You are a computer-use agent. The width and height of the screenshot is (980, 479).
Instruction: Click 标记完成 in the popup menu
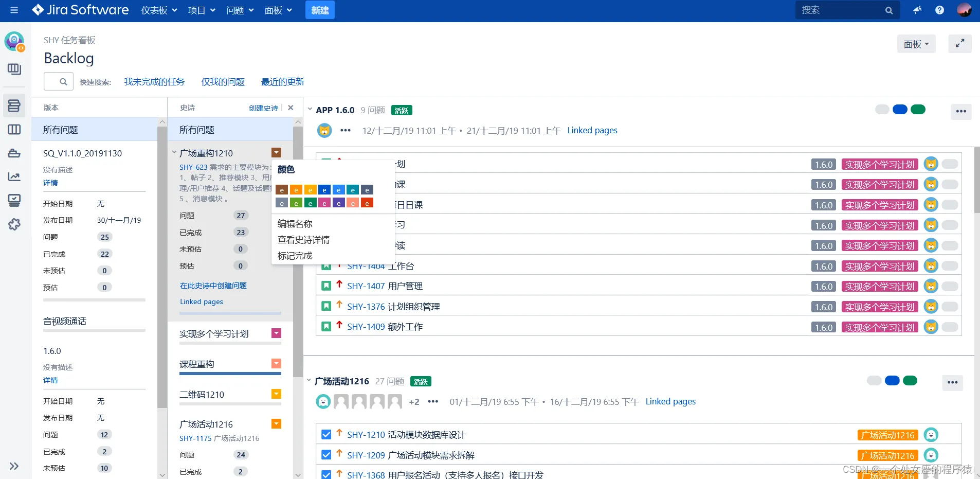point(294,255)
